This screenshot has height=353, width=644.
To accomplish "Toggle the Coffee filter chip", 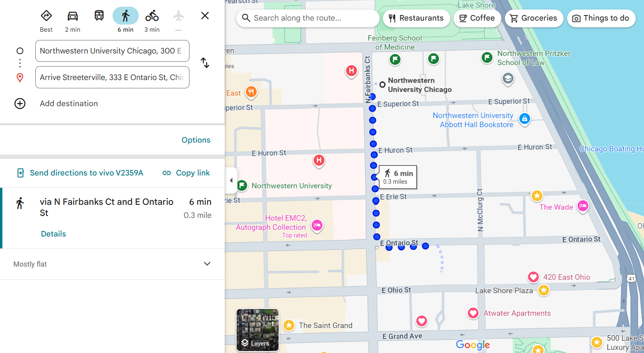I will 477,18.
